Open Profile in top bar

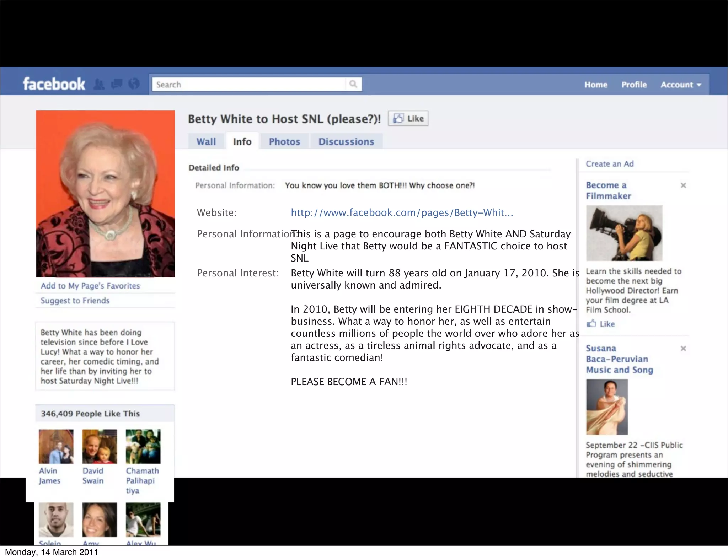click(x=634, y=85)
